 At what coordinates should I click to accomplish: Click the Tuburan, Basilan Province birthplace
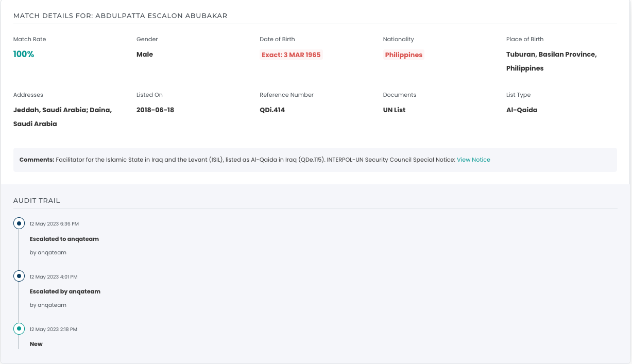(x=551, y=55)
